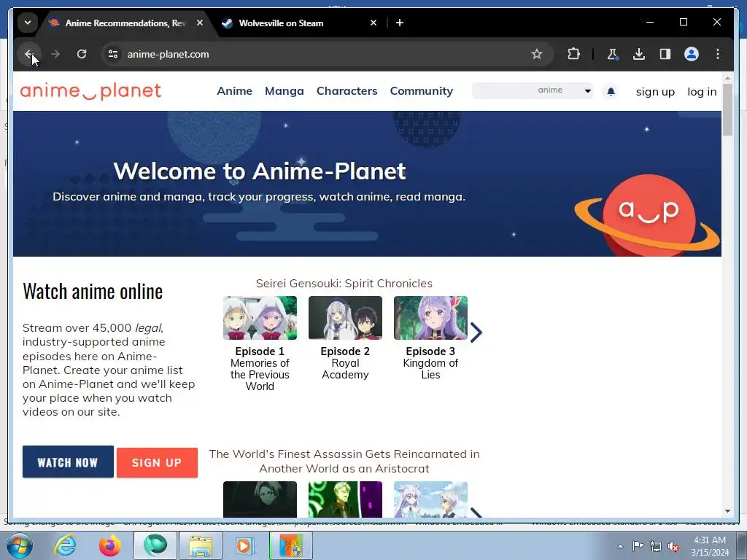Open the Anime menu in site navigation
The width and height of the screenshot is (747, 560).
[234, 91]
